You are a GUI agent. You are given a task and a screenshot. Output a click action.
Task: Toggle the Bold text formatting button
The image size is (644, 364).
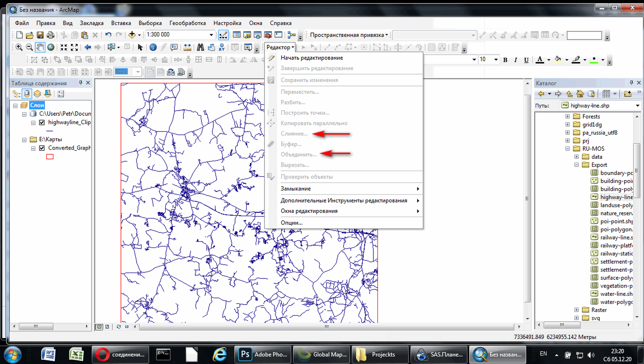pyautogui.click(x=505, y=60)
